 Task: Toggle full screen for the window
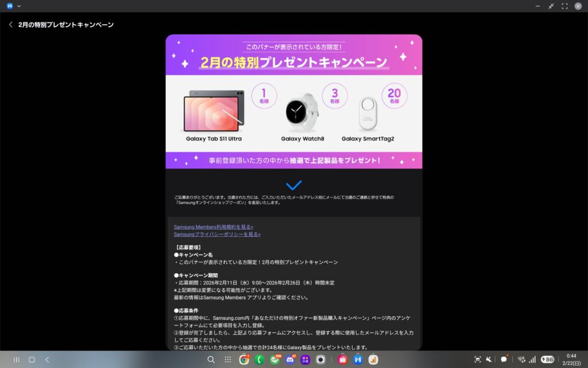(565, 6)
